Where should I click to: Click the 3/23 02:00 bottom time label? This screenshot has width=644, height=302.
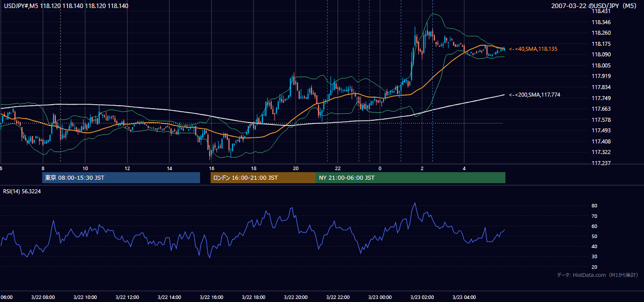click(421, 297)
